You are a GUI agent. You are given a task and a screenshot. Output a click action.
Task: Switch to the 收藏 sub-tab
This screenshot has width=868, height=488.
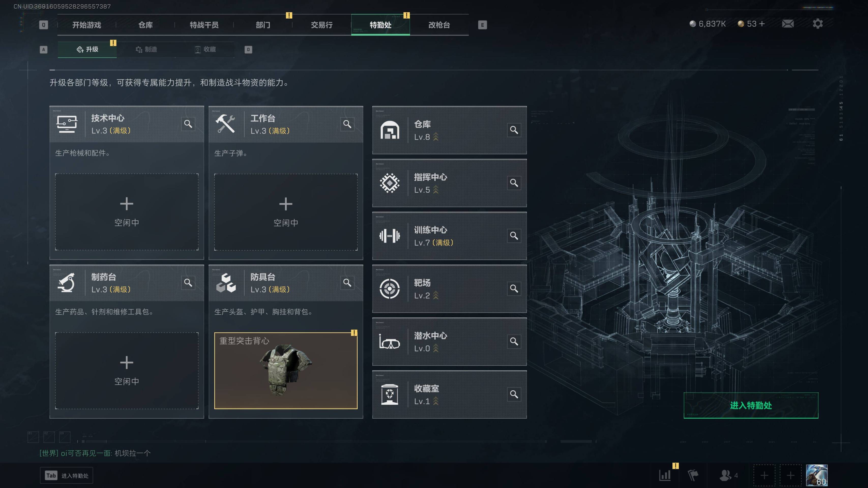(205, 50)
